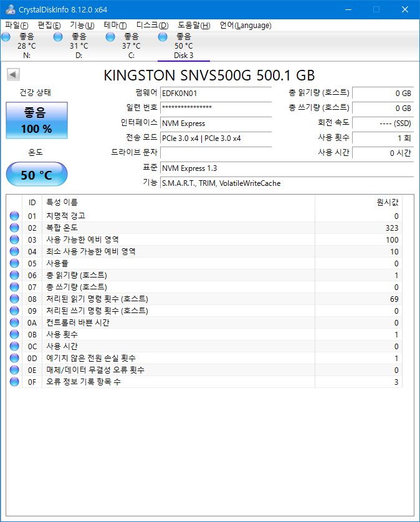The width and height of the screenshot is (420, 522).
Task: Select the 예기치 않은 전원 손실 횟수 row
Action: coord(204,358)
